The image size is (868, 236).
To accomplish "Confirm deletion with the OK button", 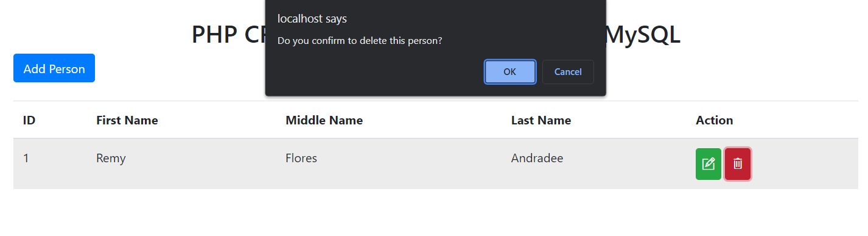I will [x=510, y=72].
